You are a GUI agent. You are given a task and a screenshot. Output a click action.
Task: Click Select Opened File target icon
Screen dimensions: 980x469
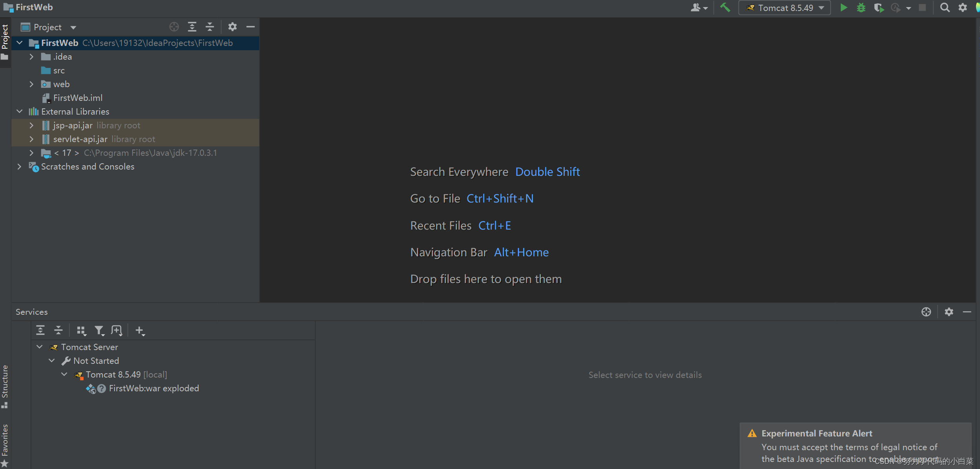point(174,27)
